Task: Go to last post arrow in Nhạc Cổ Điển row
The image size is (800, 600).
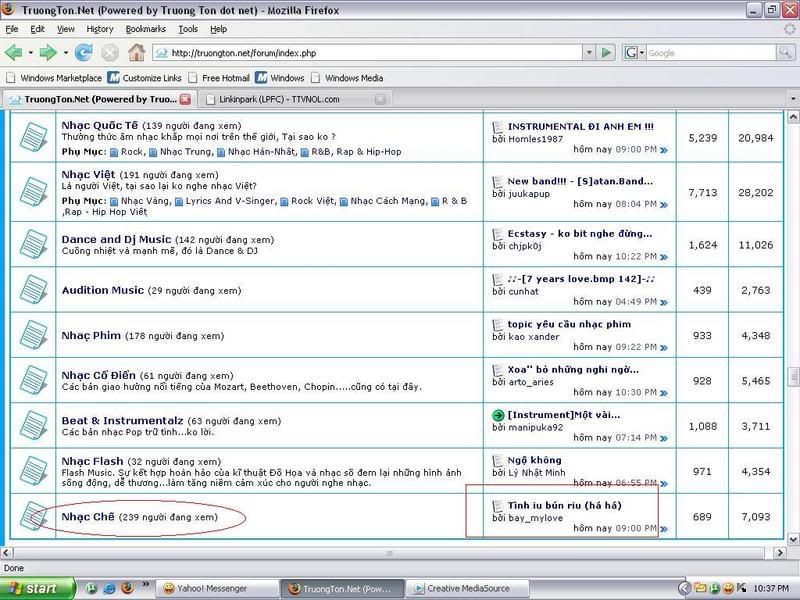Action: [664, 393]
